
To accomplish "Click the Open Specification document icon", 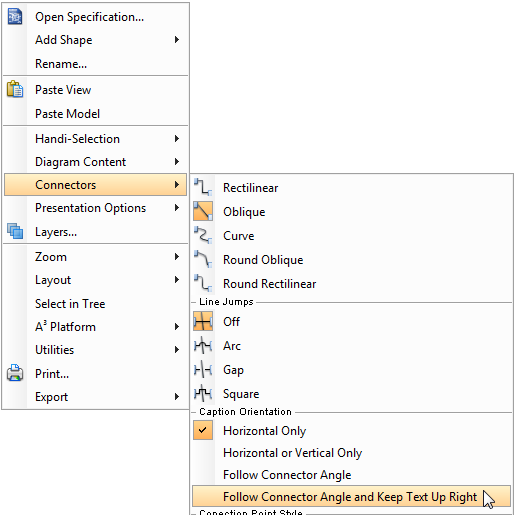I will click(x=15, y=17).
